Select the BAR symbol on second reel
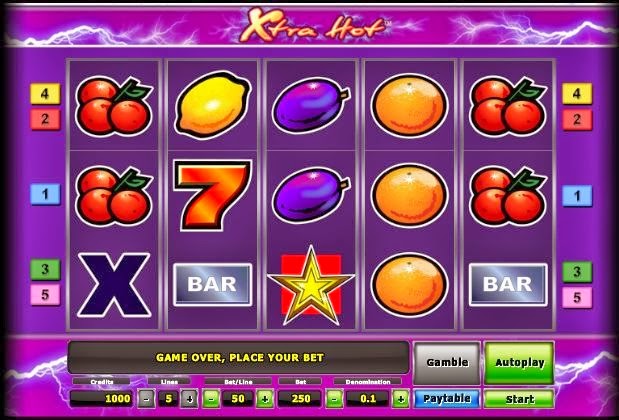Viewport: 619px width, 420px height. pos(212,285)
